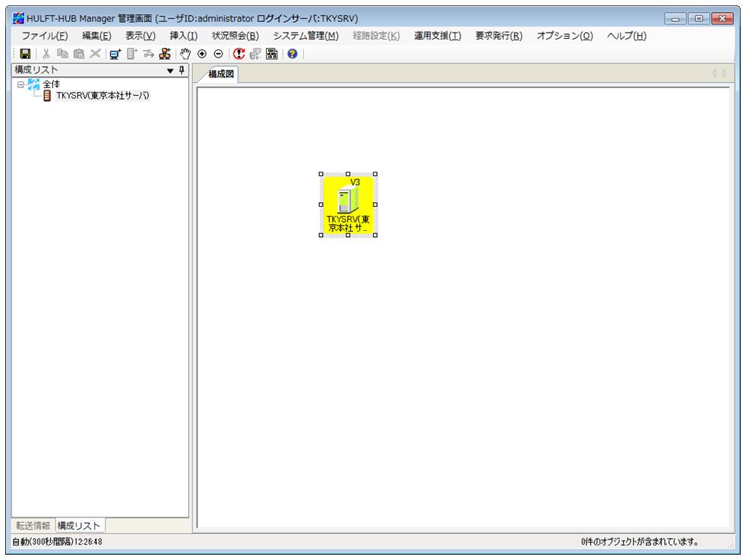The height and width of the screenshot is (560, 746).
Task: Open the ファイル(F) menu
Action: pyautogui.click(x=45, y=36)
